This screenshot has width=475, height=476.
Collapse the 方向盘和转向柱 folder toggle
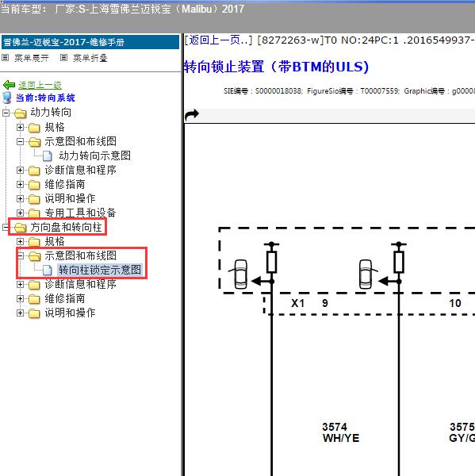click(x=6, y=227)
